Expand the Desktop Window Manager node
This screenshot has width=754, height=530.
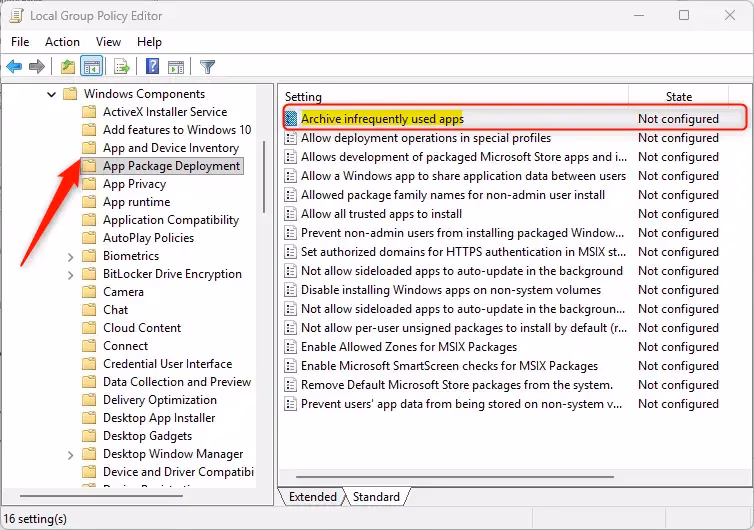pyautogui.click(x=70, y=454)
